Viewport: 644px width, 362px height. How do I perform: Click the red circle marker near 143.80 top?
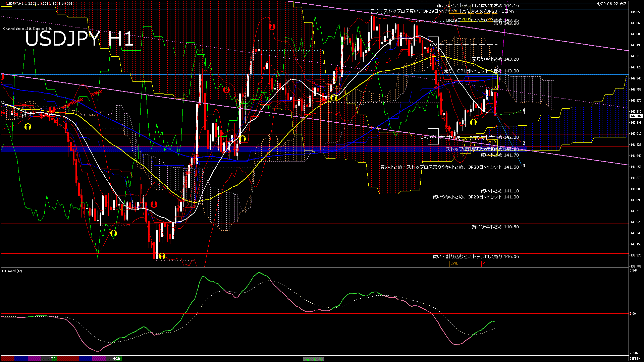272,27
